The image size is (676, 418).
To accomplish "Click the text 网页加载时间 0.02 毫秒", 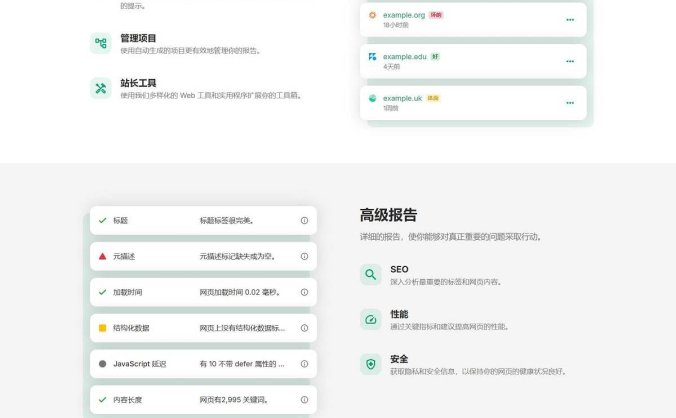I will click(240, 292).
